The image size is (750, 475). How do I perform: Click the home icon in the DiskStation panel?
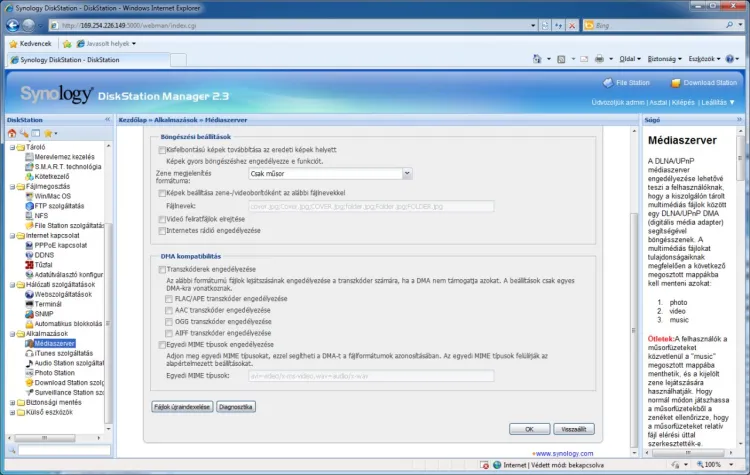[12, 133]
